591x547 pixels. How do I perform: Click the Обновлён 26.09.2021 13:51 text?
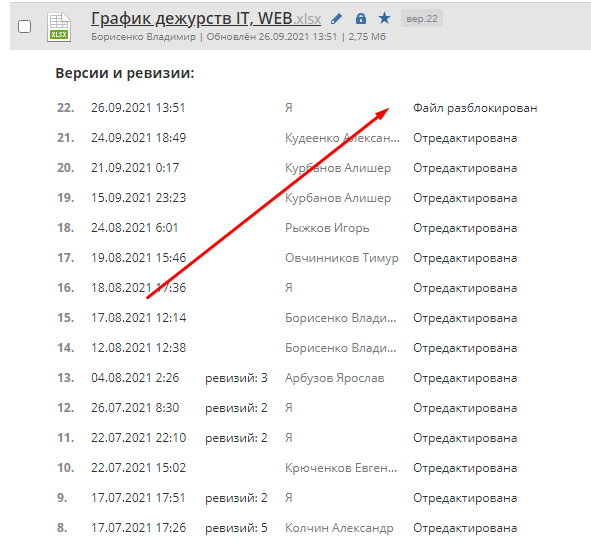click(x=271, y=37)
